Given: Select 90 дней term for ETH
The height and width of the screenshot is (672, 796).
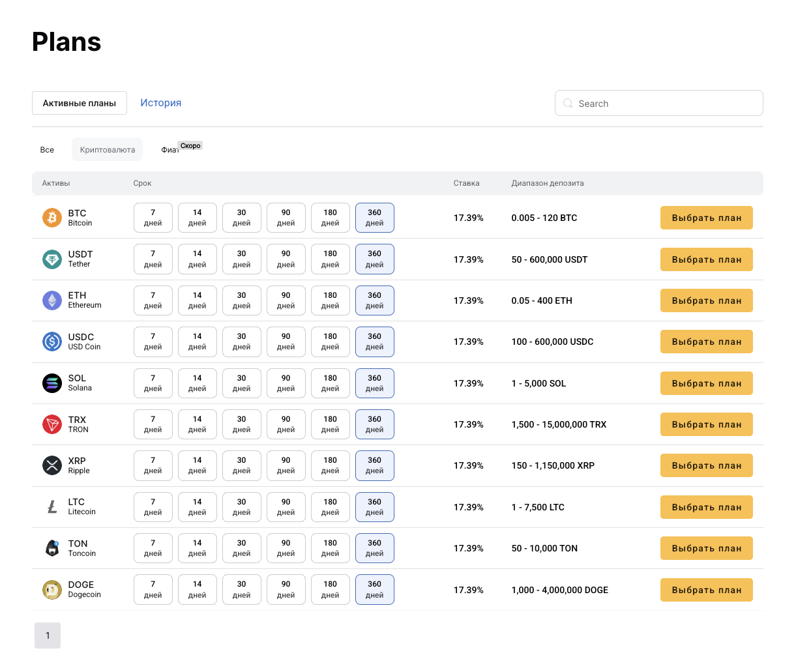Looking at the screenshot, I should pos(286,300).
